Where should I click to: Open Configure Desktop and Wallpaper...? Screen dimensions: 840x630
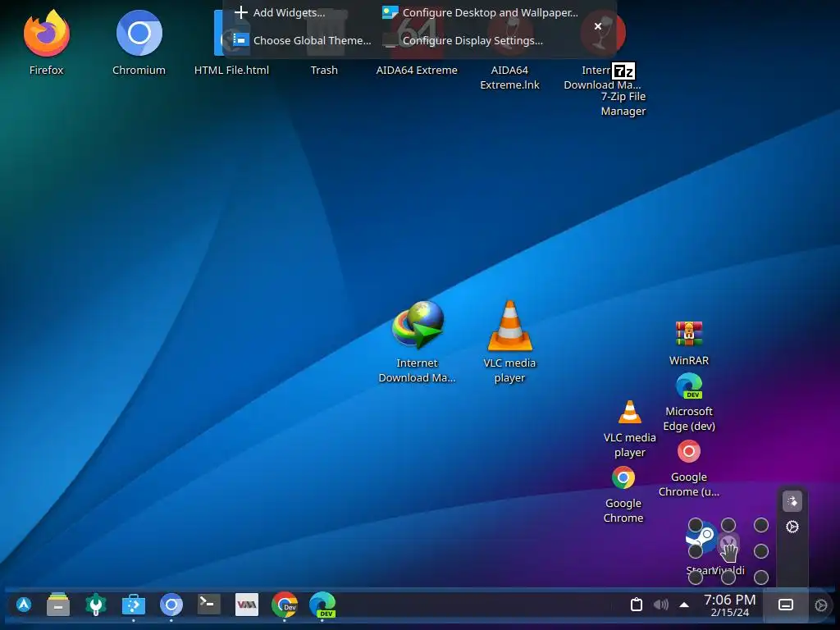coord(480,12)
